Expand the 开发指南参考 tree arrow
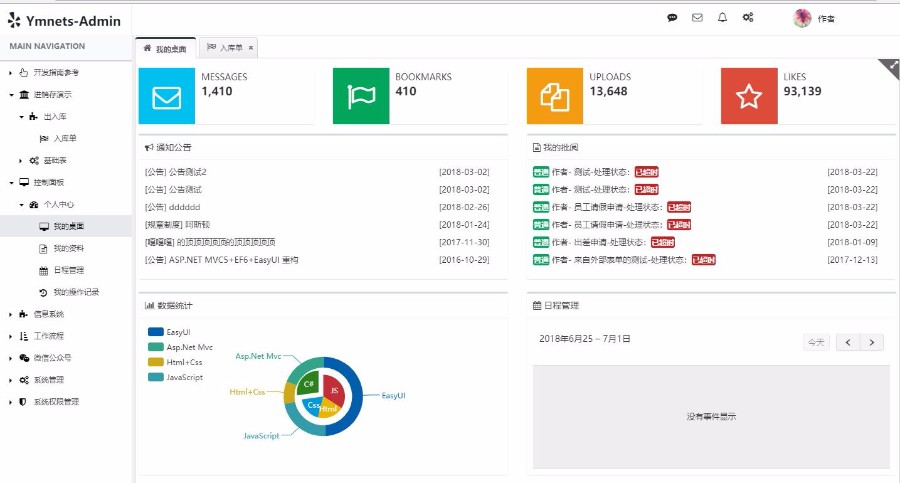900x483 pixels. click(x=10, y=73)
